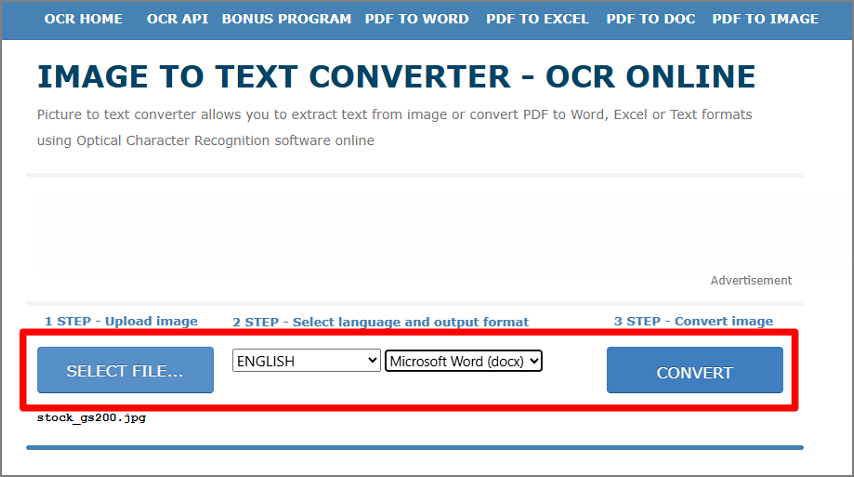Click the CONVERT button
Screen dimensions: 854x477
point(695,370)
